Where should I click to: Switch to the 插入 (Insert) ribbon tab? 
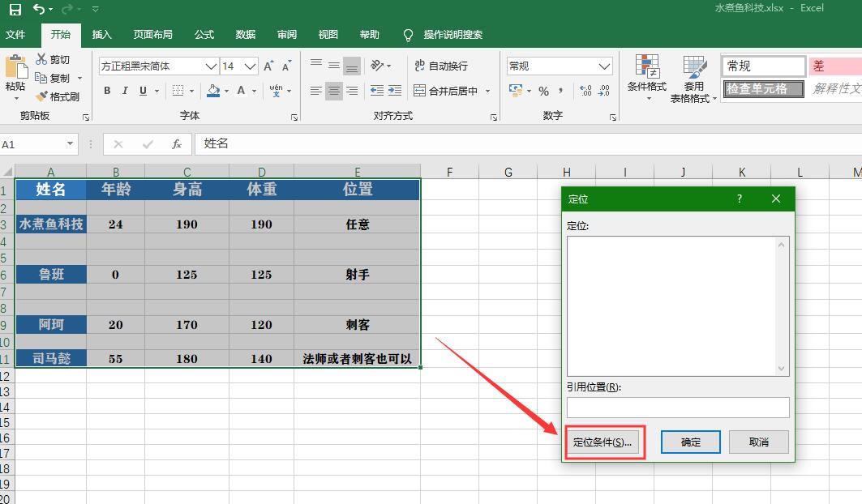[x=102, y=35]
